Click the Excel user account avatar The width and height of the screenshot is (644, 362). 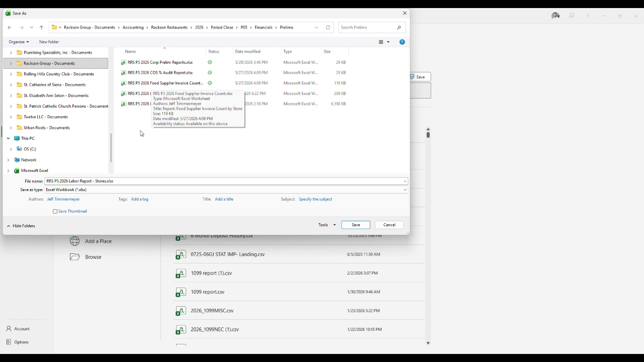tap(555, 16)
